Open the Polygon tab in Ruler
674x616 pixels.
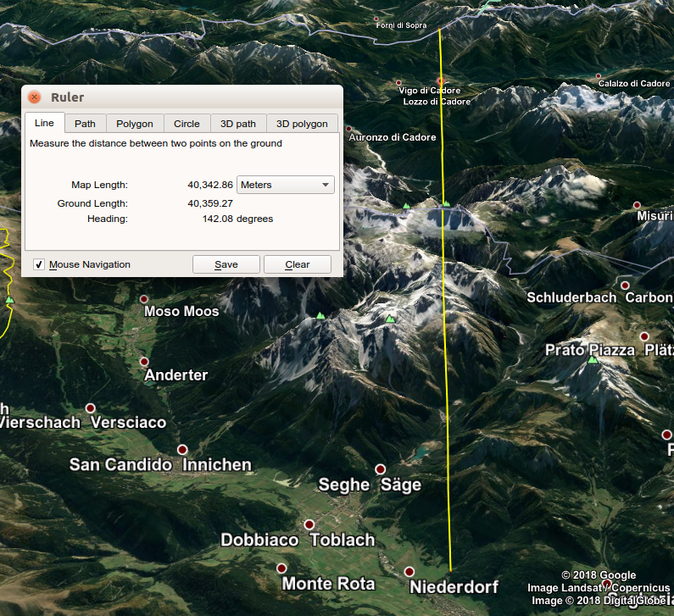point(135,124)
